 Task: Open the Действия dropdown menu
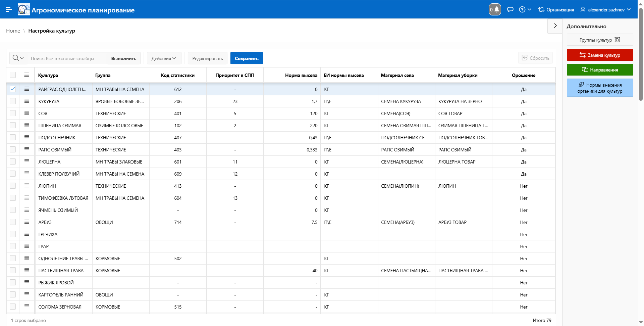(x=164, y=58)
